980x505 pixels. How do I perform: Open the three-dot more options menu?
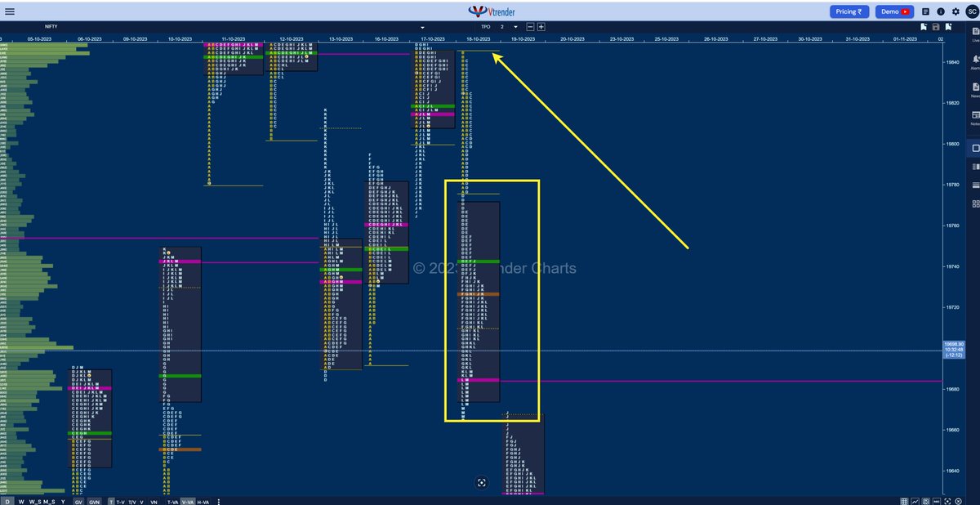tap(219, 501)
